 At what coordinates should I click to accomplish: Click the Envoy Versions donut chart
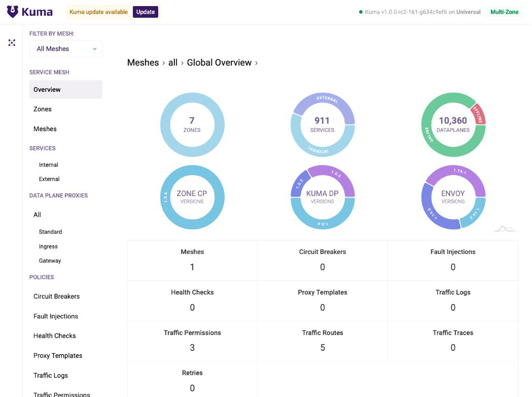453,197
